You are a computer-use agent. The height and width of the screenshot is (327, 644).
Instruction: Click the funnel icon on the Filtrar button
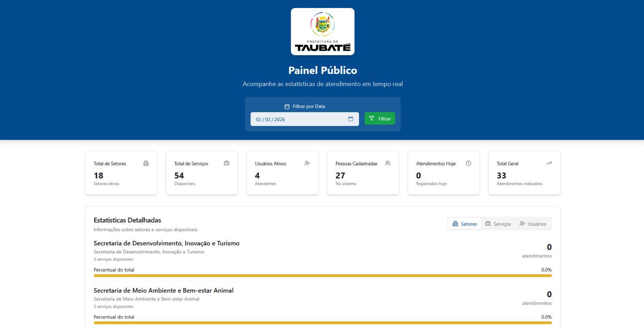pyautogui.click(x=372, y=119)
